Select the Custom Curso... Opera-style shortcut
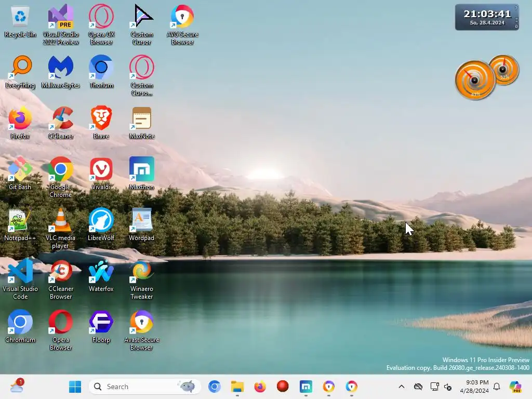This screenshot has width=532, height=399. pyautogui.click(x=142, y=75)
